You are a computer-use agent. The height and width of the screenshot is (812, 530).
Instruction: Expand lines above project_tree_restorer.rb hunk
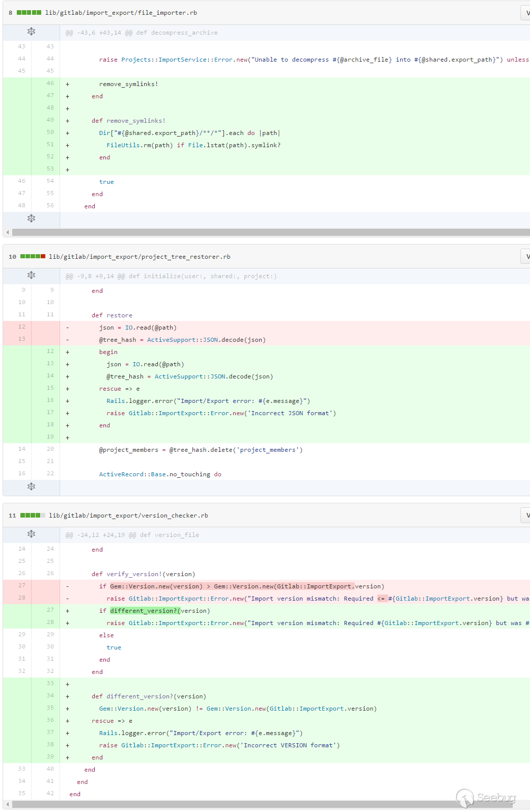31,276
